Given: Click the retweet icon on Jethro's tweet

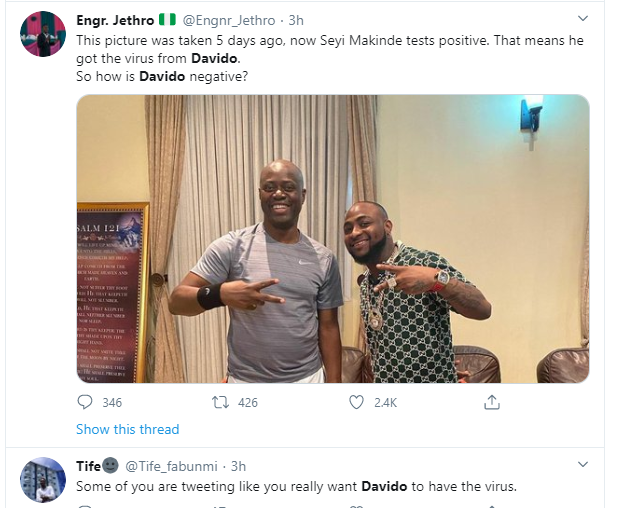Looking at the screenshot, I should pyautogui.click(x=220, y=402).
